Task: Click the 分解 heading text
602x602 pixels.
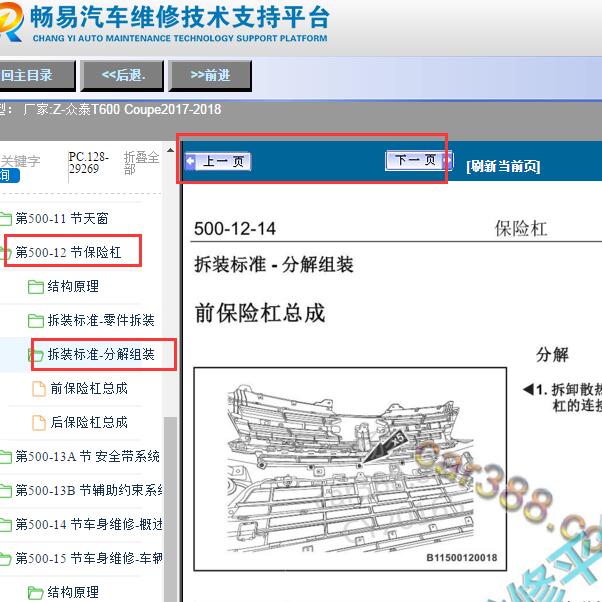Action: (x=552, y=354)
